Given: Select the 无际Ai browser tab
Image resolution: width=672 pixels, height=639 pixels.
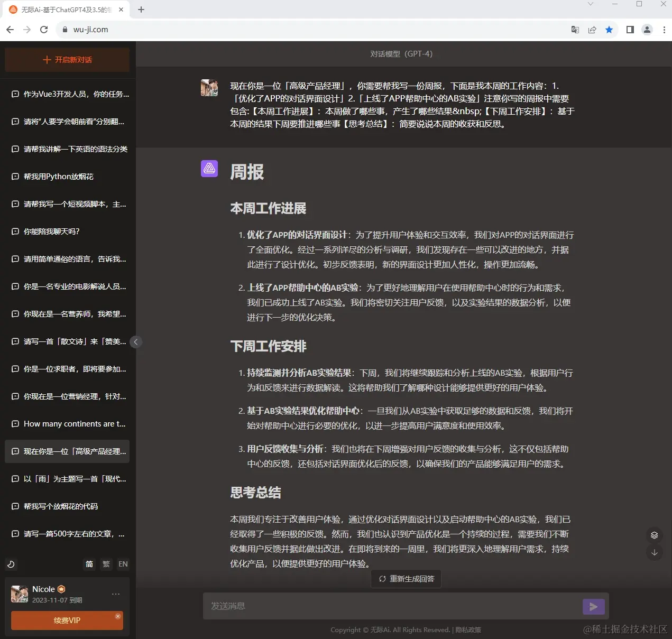Looking at the screenshot, I should tap(63, 9).
